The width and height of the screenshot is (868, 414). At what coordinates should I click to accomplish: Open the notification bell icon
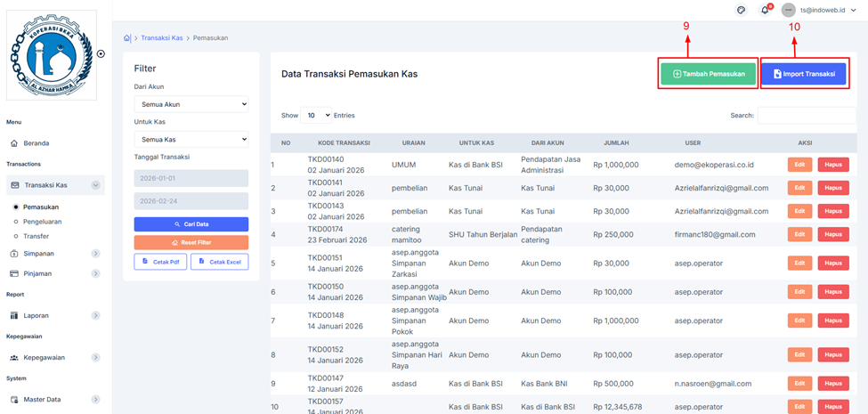(x=765, y=10)
